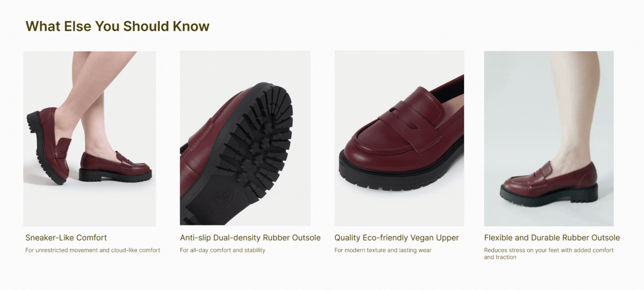Click the 'Sneaker-Like Comfort' title

(x=66, y=238)
